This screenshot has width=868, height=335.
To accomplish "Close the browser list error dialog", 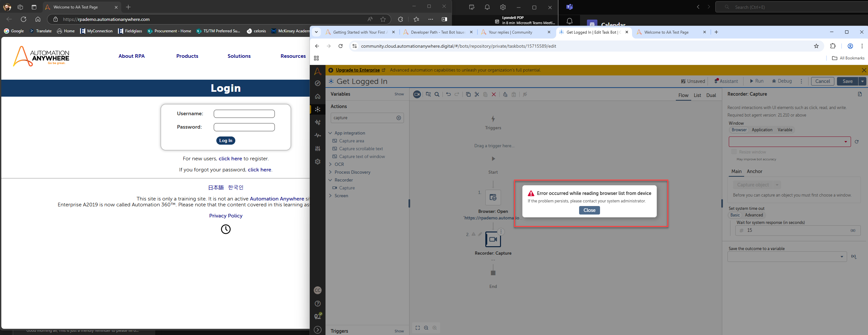I will (589, 210).
